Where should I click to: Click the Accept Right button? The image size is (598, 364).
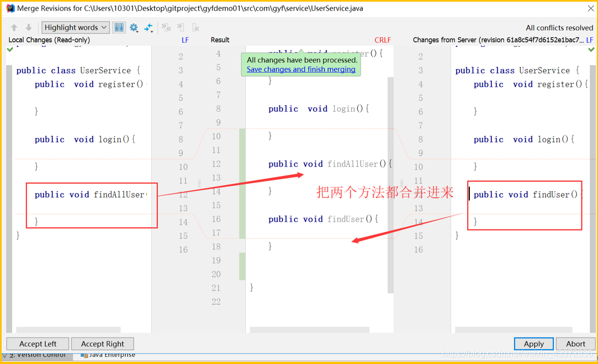(x=103, y=344)
